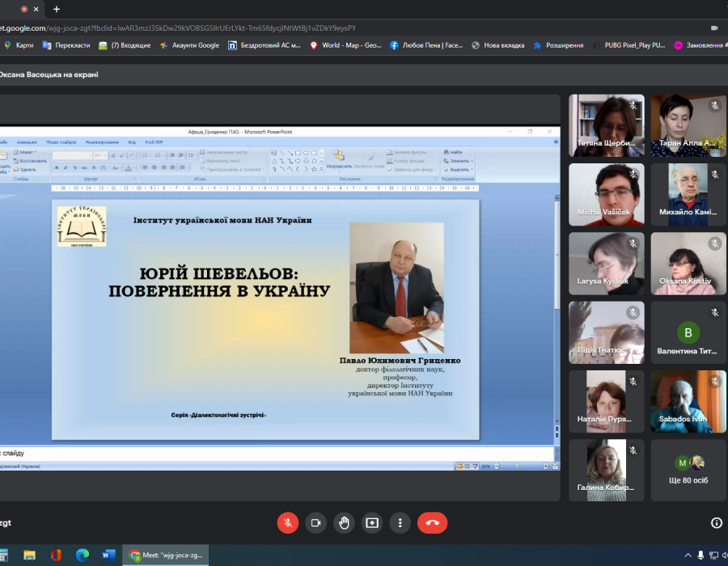Leave the call with red hang-up button
This screenshot has width=728, height=566.
click(x=432, y=523)
